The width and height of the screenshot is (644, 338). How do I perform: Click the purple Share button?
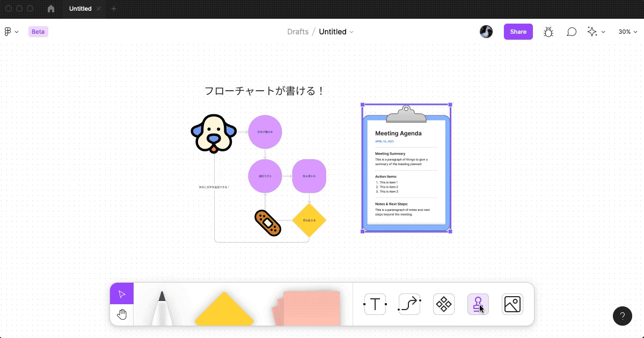click(518, 32)
